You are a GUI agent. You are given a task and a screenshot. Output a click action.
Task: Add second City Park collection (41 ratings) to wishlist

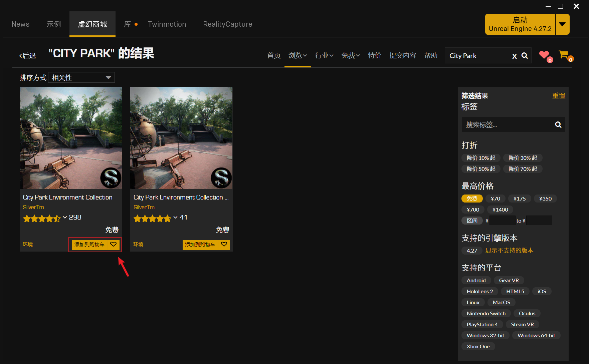[x=224, y=244]
